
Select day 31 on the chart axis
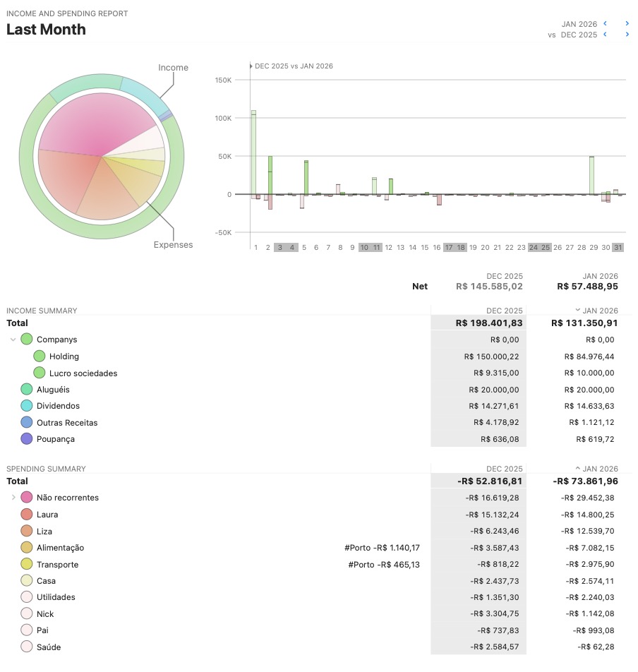(x=618, y=248)
